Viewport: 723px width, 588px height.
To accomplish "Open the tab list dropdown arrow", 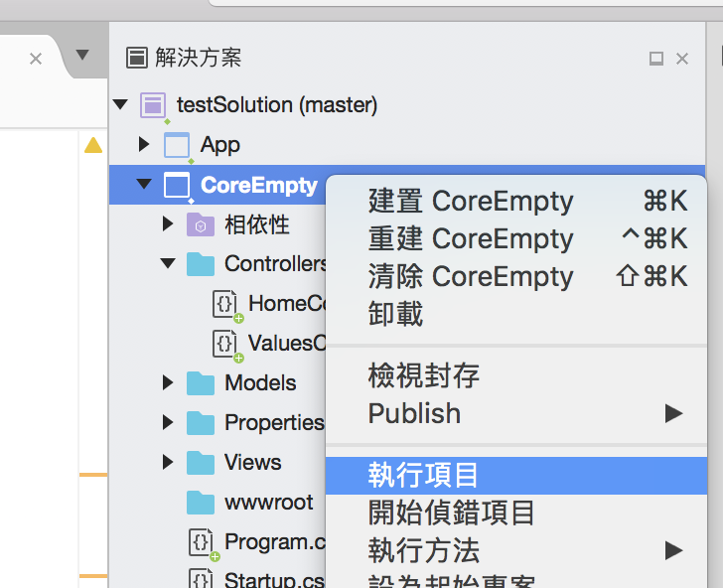I will (x=82, y=55).
